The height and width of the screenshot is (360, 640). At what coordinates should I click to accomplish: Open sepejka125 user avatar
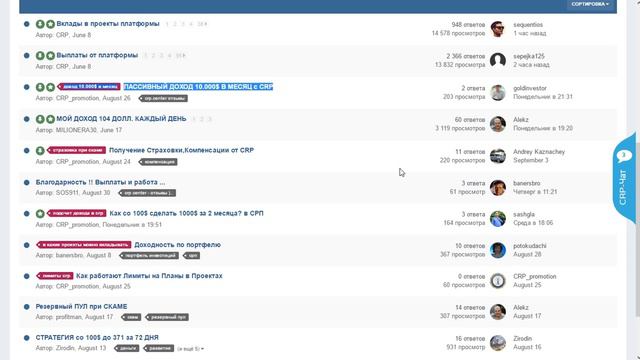click(498, 60)
